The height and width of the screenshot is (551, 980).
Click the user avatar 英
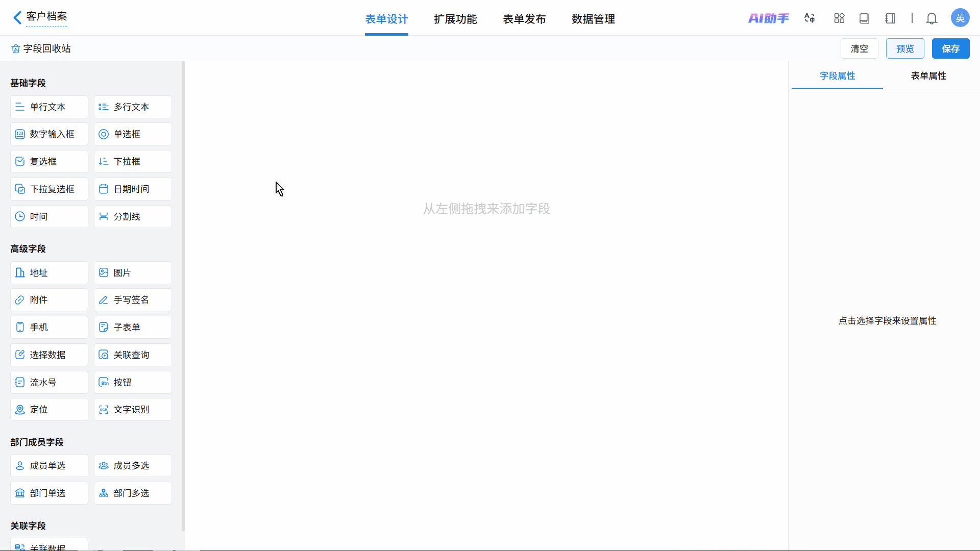click(960, 18)
